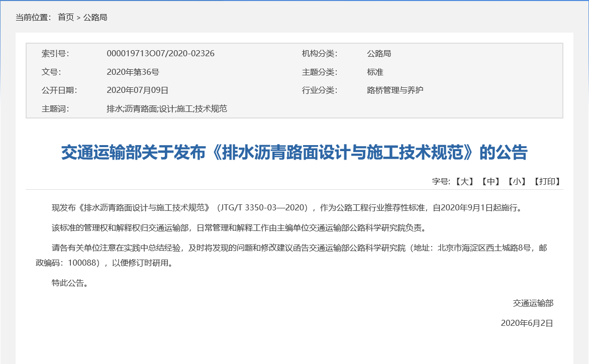Click the paragraph beginning 现发布《排水沥青路面
589x364 pixels.
click(x=288, y=207)
